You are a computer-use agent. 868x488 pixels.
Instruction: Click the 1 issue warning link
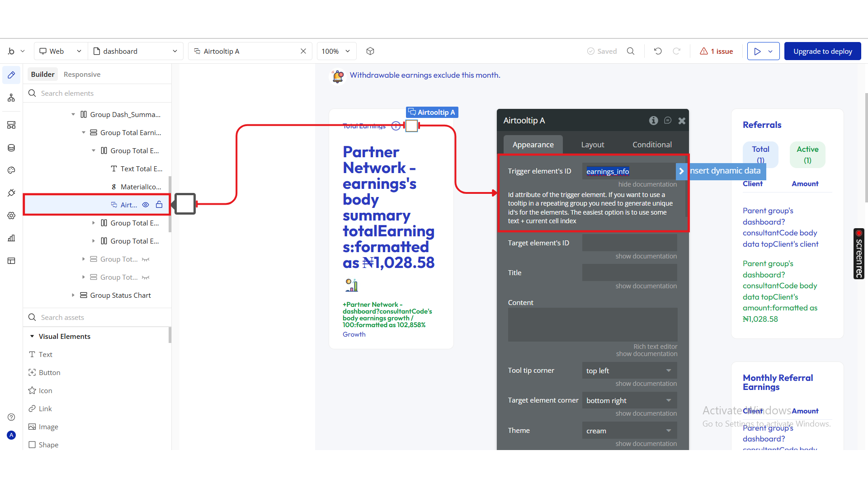[x=717, y=51]
